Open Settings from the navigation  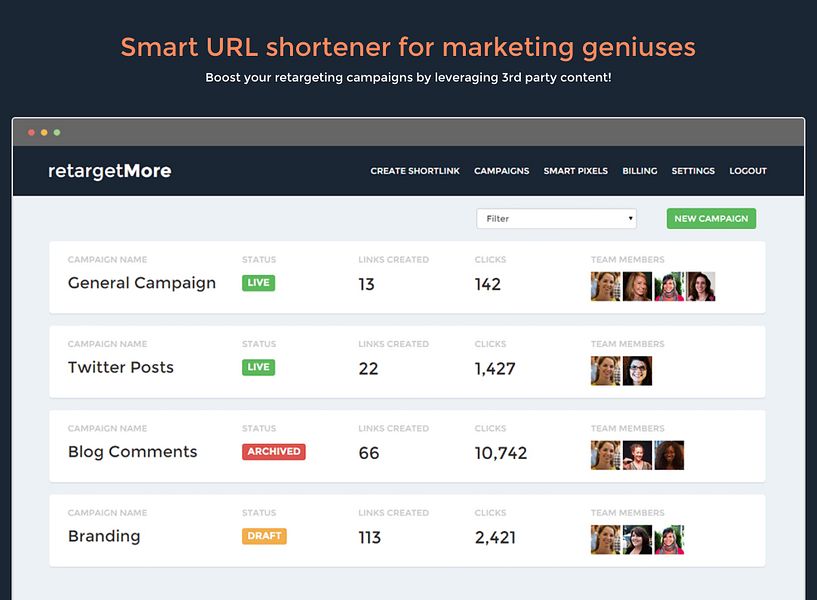tap(693, 171)
